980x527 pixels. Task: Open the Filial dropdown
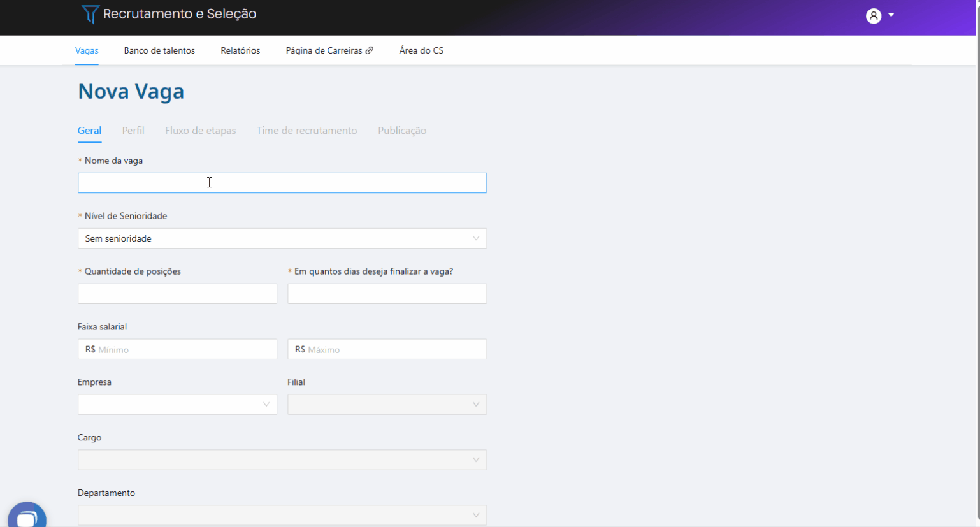pyautogui.click(x=387, y=405)
